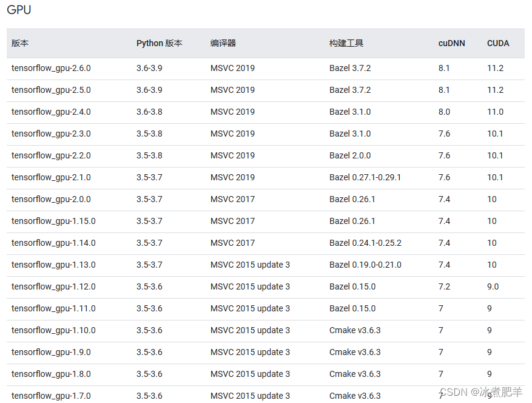532x403 pixels.
Task: Select tensorflow_gpu-1.13.0 cell
Action: tap(53, 265)
